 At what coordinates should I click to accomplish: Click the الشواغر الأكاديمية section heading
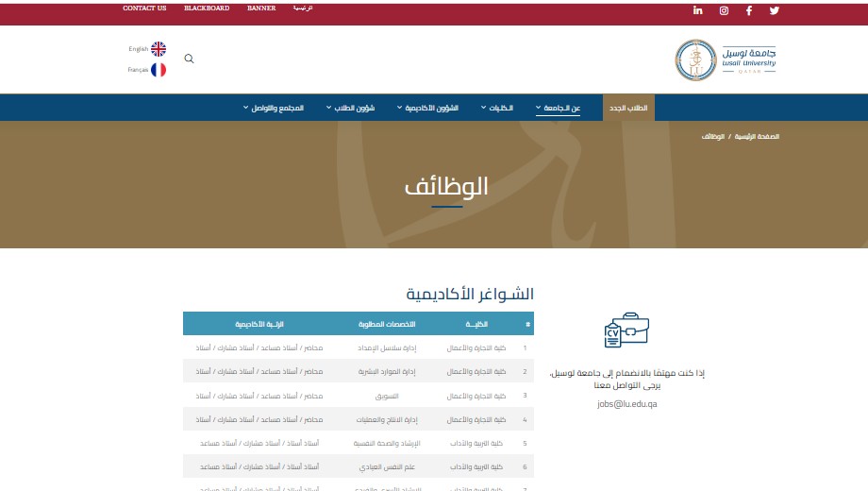470,294
